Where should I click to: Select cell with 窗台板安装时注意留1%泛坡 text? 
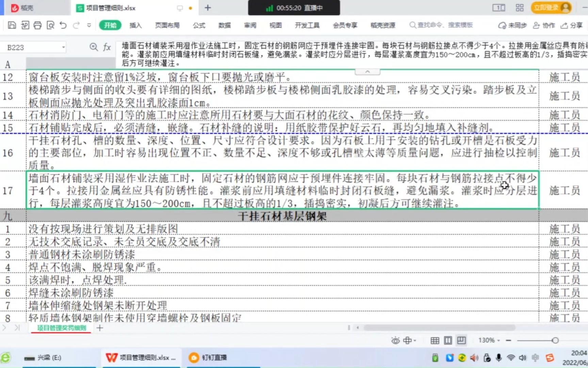(x=282, y=77)
